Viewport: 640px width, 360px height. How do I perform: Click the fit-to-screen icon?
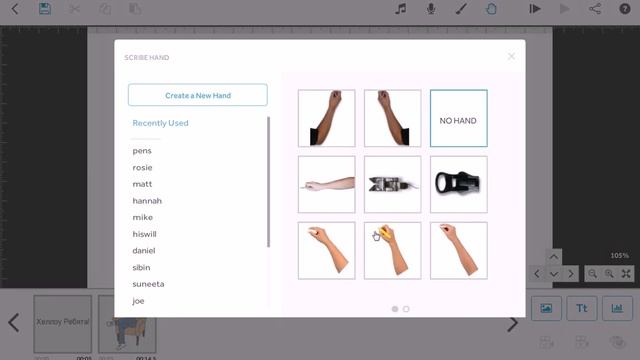[x=626, y=274]
